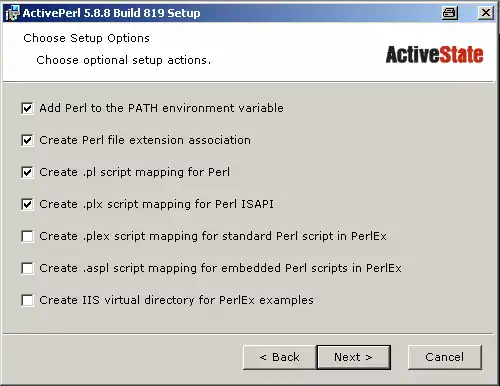Close the ActivePerl Setup window
The height and width of the screenshot is (386, 500).
pyautogui.click(x=486, y=13)
